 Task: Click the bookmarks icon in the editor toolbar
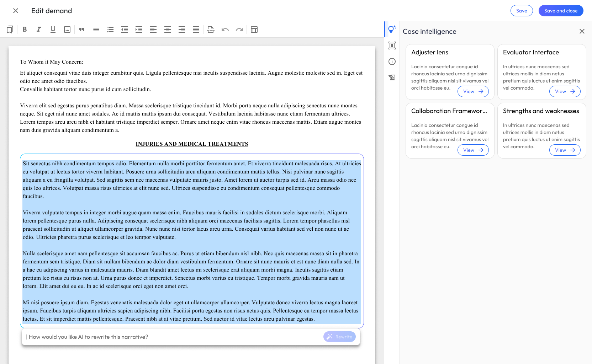point(10,30)
